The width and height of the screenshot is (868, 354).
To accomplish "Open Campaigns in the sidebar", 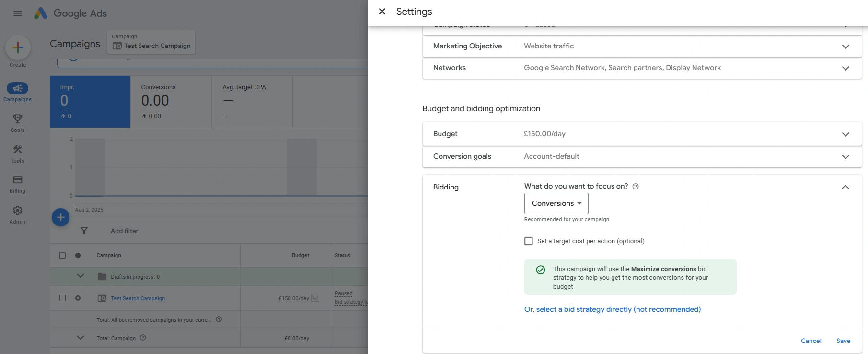I will (x=18, y=92).
